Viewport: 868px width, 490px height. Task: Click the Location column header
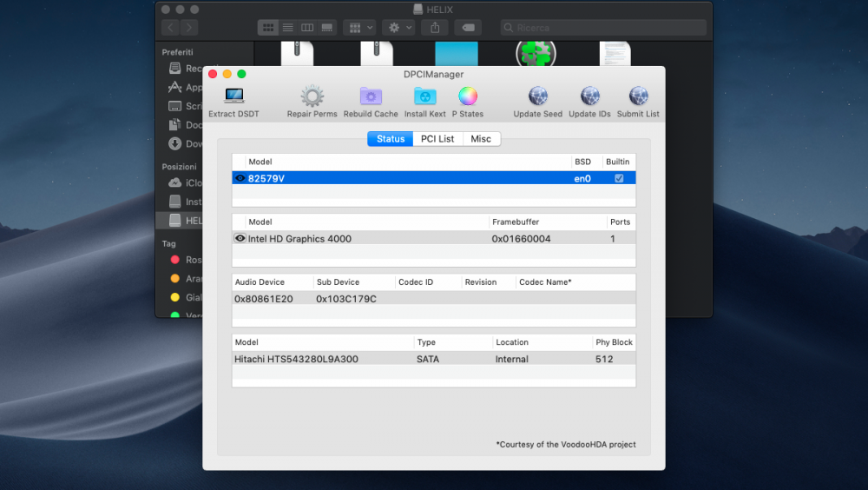[511, 342]
